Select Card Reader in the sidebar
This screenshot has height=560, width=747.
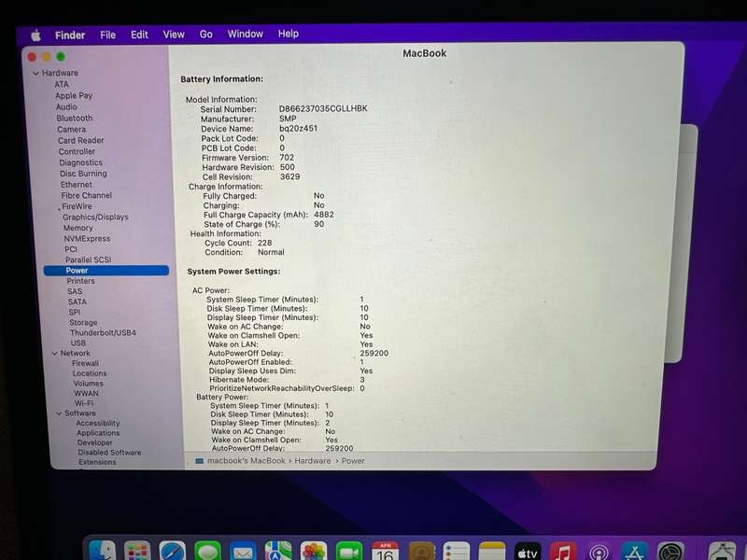[80, 141]
